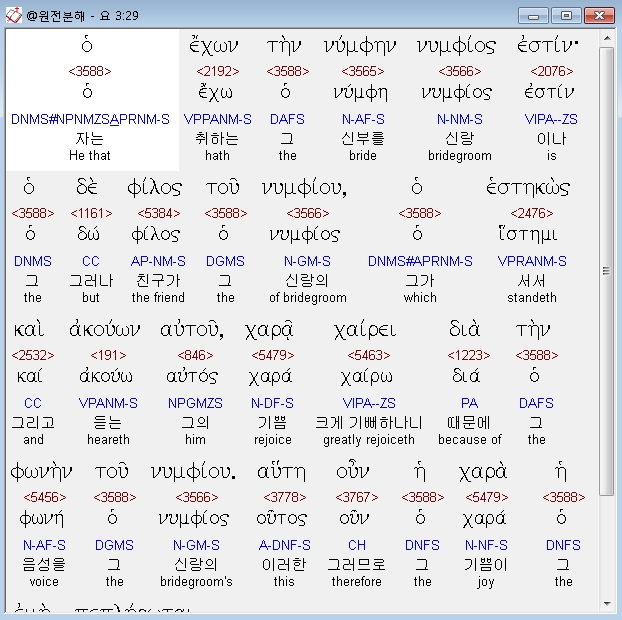
Task: Click the Greek word δὲ
Action: [87, 187]
